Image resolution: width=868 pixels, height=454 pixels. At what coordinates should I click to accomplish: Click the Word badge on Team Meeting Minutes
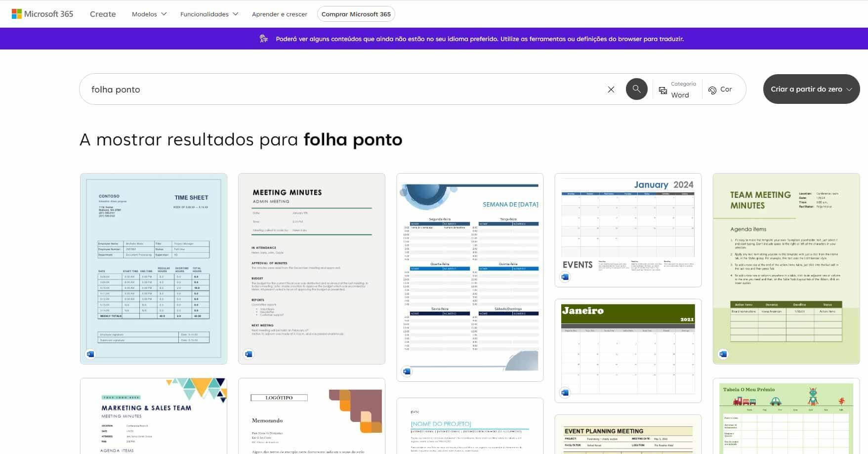[722, 354]
